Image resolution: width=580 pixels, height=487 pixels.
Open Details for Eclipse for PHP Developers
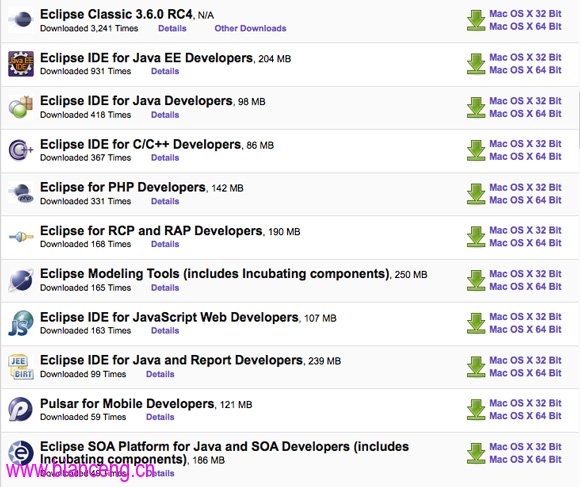165,202
